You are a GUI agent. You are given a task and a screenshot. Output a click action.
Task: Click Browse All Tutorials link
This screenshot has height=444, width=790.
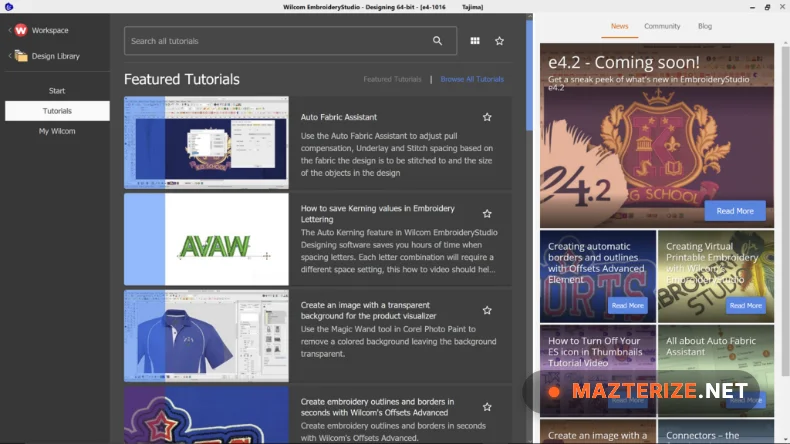tap(472, 79)
